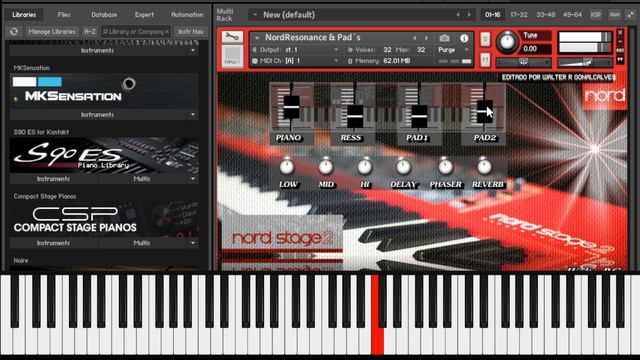This screenshot has height=360, width=640.
Task: Open Compact Stage Pianos Multis button
Action: [x=142, y=243]
